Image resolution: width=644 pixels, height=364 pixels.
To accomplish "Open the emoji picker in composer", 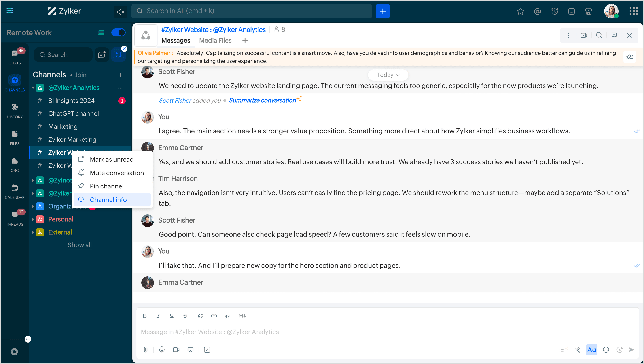I will click(606, 349).
